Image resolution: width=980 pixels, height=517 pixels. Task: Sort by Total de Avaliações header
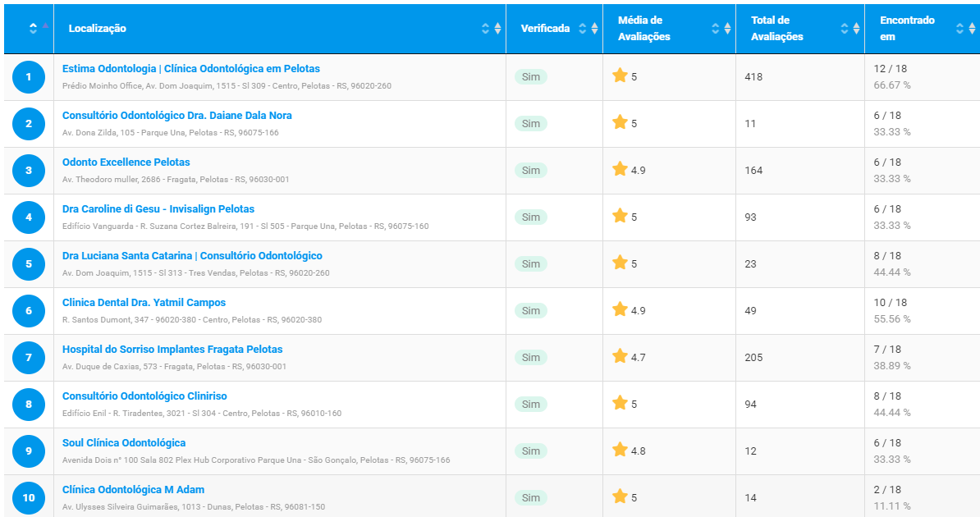[x=800, y=29]
